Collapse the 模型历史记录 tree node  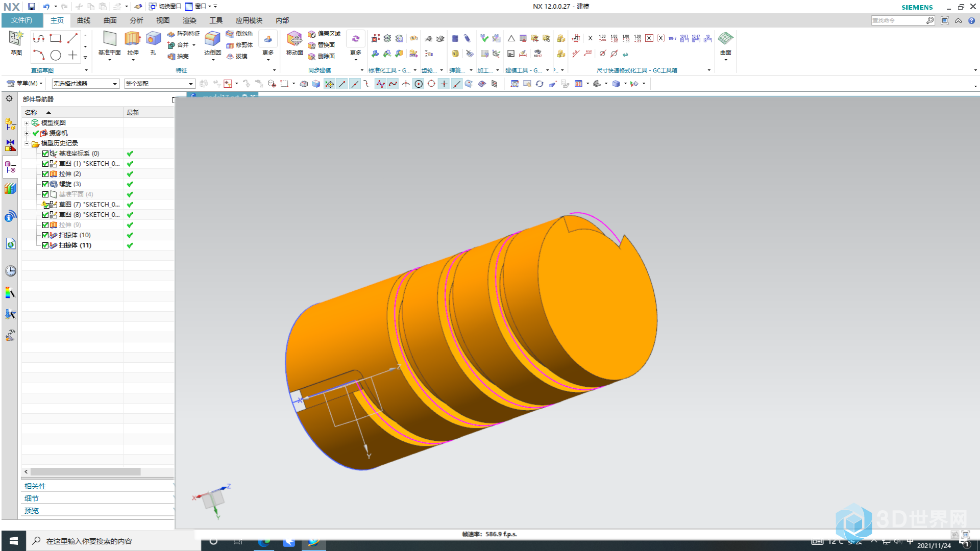pos(27,143)
